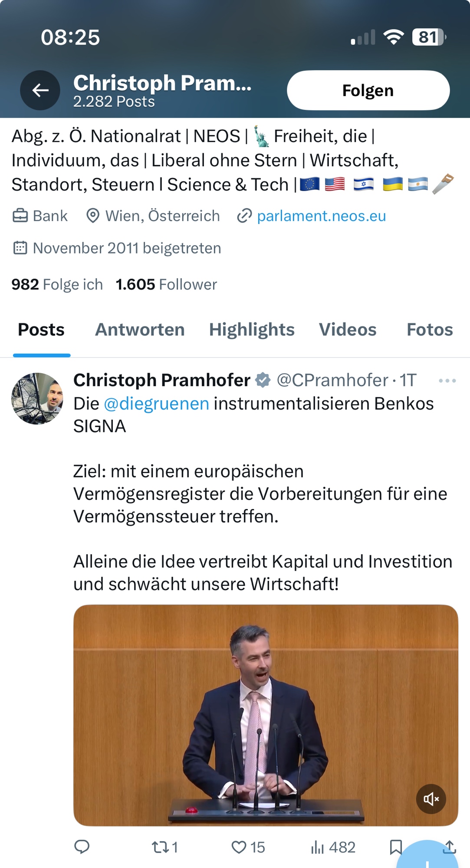The width and height of the screenshot is (470, 868).
Task: Tap the back arrow button
Action: (x=40, y=90)
